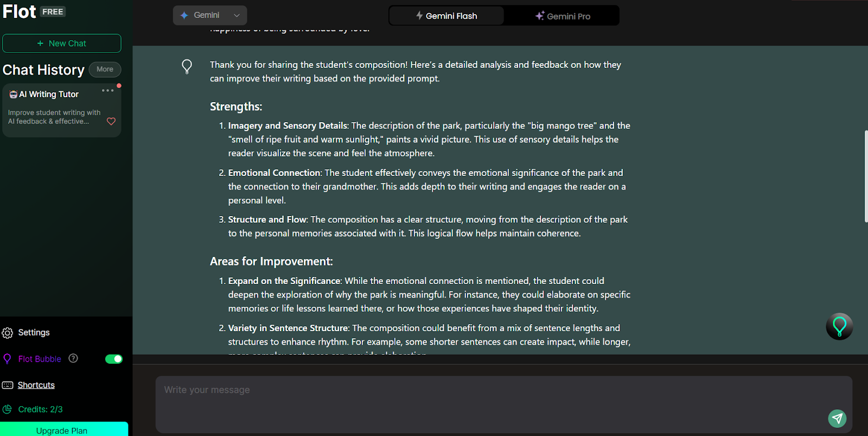The width and height of the screenshot is (868, 436).
Task: Click the conversation vertical scrollbar
Action: (x=866, y=176)
